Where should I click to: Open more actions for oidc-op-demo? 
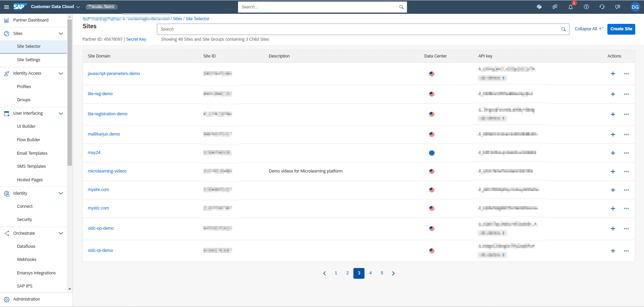pyautogui.click(x=626, y=229)
